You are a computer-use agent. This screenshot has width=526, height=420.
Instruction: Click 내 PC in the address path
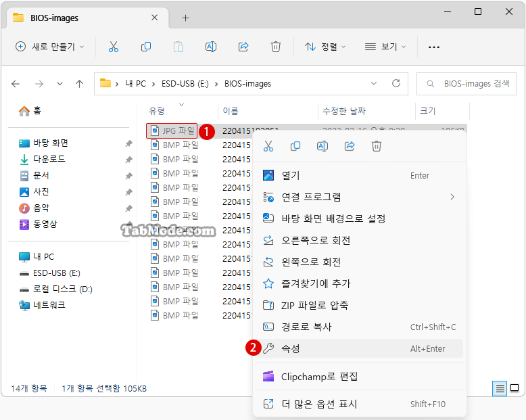(x=135, y=84)
